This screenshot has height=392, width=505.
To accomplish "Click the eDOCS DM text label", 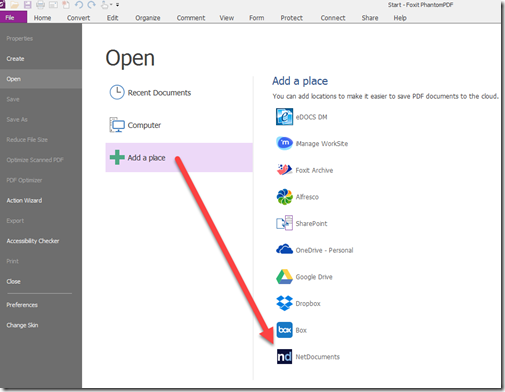I will tap(311, 117).
